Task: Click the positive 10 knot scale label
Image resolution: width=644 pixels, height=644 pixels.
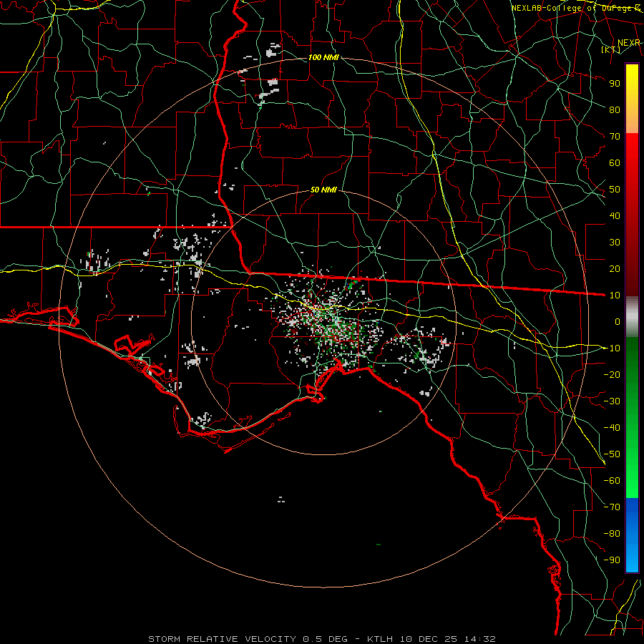Action: [x=615, y=296]
